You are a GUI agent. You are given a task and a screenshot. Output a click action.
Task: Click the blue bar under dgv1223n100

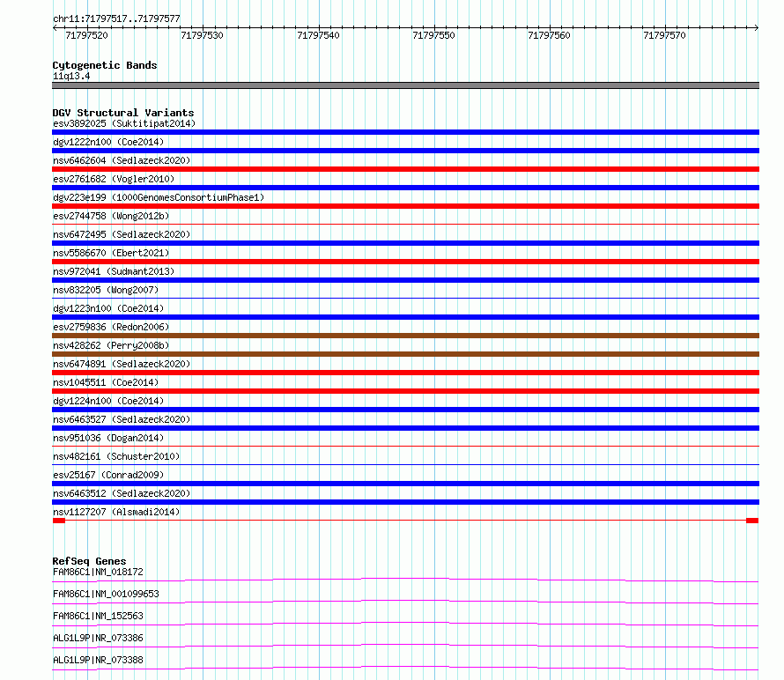405,317
